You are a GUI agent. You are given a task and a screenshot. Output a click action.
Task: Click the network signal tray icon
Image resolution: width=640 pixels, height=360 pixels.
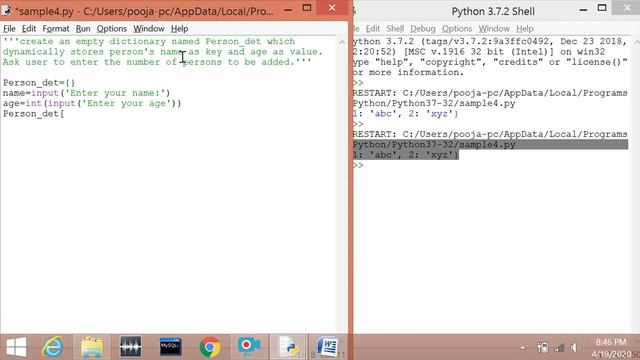[559, 347]
